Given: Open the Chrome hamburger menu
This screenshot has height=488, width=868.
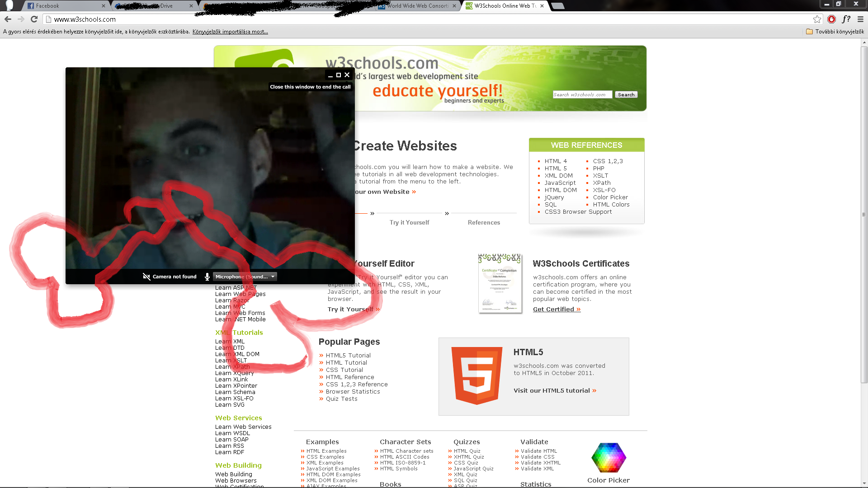Looking at the screenshot, I should 860,19.
